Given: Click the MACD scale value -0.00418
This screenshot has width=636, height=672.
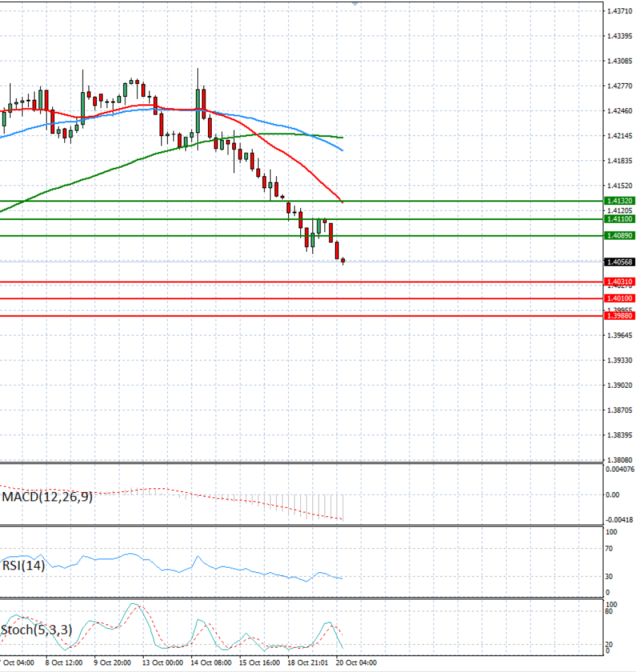Looking at the screenshot, I should coord(619,520).
